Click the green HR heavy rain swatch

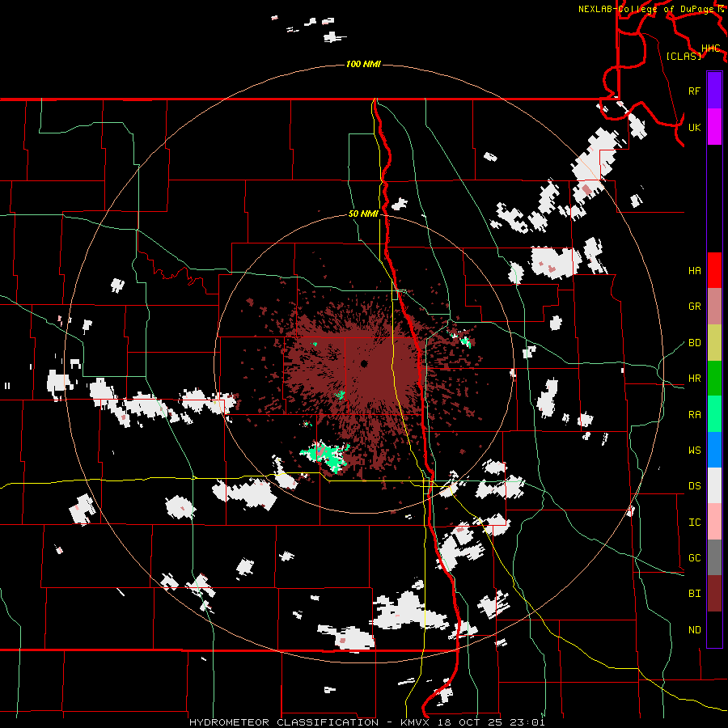click(714, 379)
